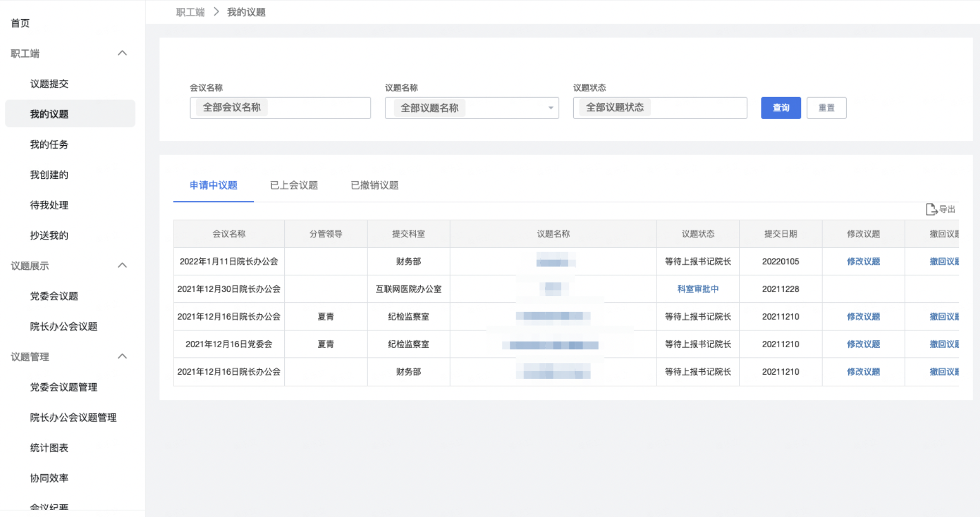
Task: Collapse the 议题展示 sidebar section
Action: pyautogui.click(x=122, y=265)
